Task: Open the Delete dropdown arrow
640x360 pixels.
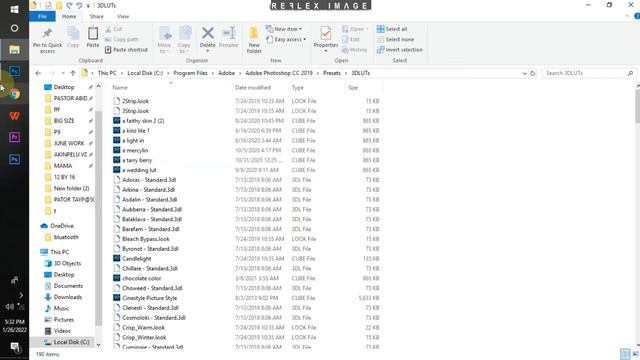Action: pos(208,51)
